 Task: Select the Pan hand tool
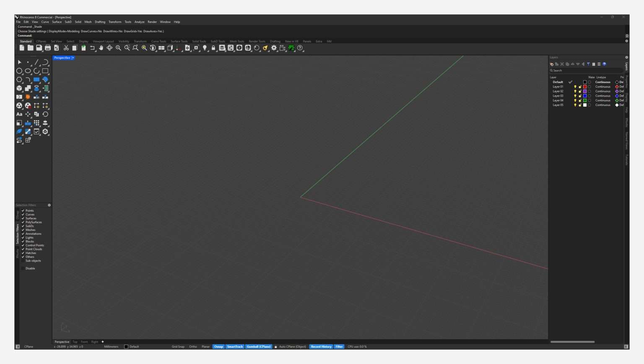[101, 48]
